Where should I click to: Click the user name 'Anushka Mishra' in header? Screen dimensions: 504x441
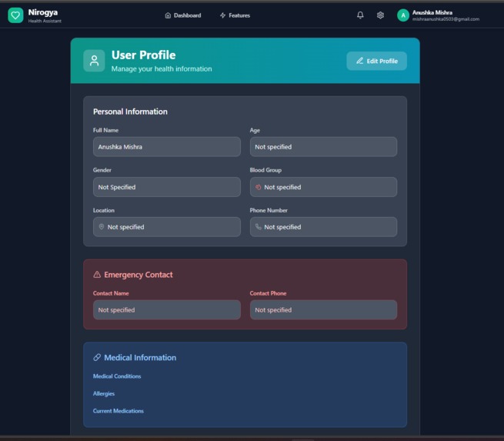coord(432,12)
